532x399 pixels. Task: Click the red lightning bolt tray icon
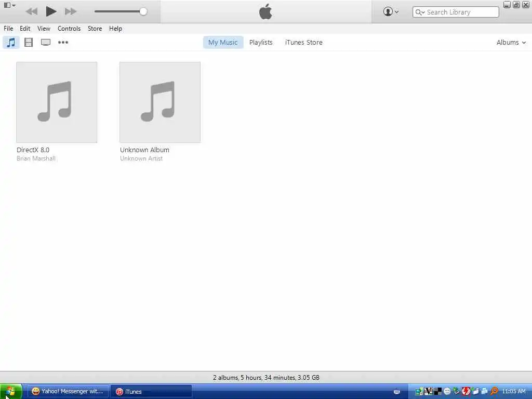tap(466, 392)
